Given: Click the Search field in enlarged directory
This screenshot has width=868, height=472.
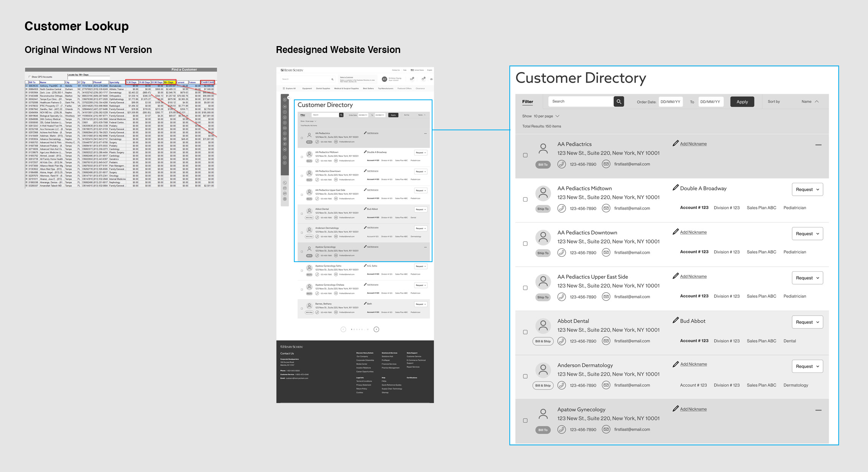Looking at the screenshot, I should point(581,101).
